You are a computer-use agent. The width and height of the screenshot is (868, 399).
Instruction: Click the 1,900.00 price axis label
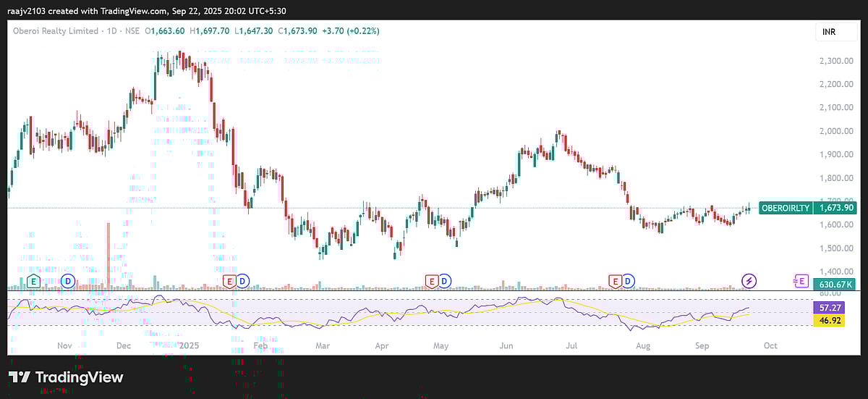(x=835, y=155)
